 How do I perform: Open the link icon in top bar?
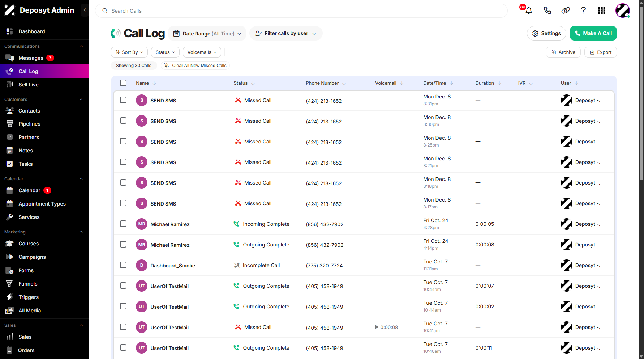(x=566, y=10)
